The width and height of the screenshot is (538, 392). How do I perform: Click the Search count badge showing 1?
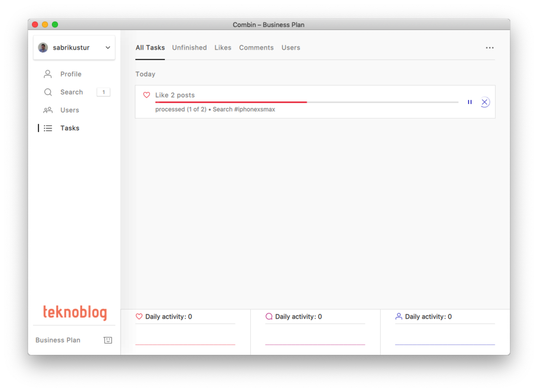click(x=103, y=92)
